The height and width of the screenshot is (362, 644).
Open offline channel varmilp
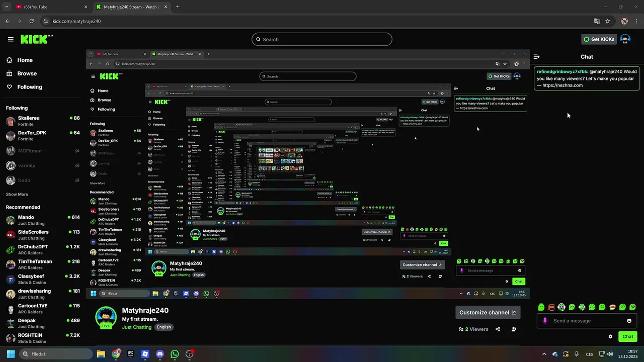point(42,165)
